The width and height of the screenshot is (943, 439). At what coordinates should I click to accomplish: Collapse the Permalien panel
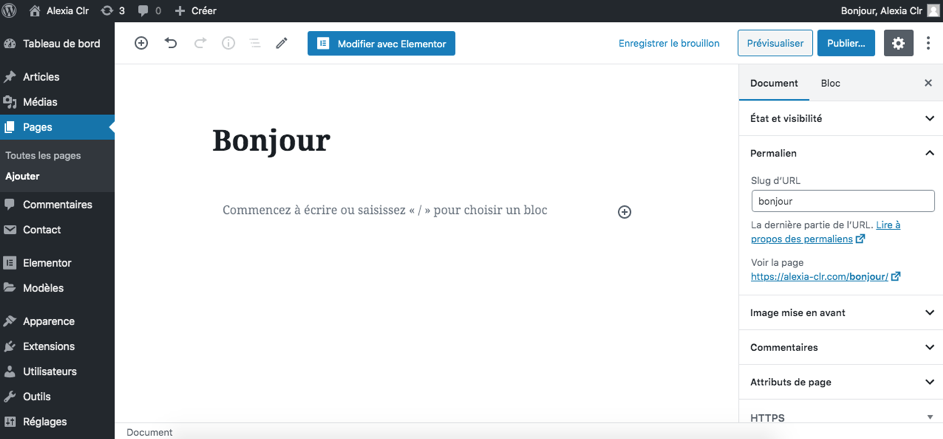tap(841, 153)
